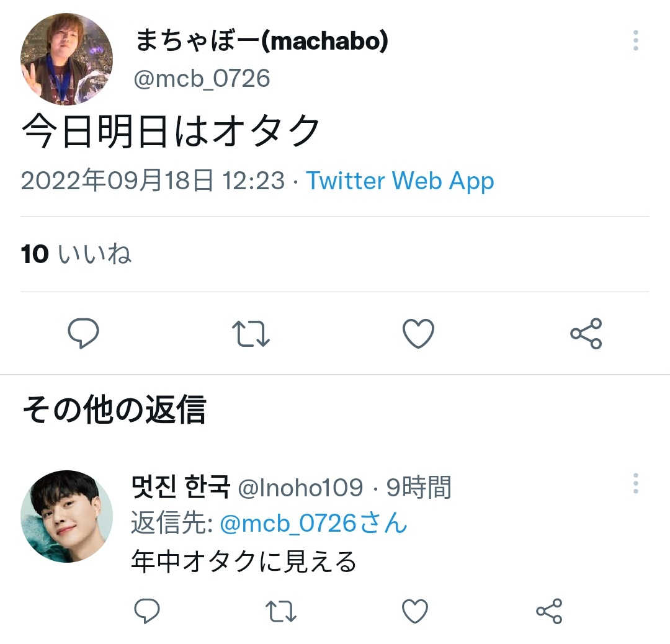Click the 9時間 timestamp on the reply
670x644 pixels.
[419, 487]
